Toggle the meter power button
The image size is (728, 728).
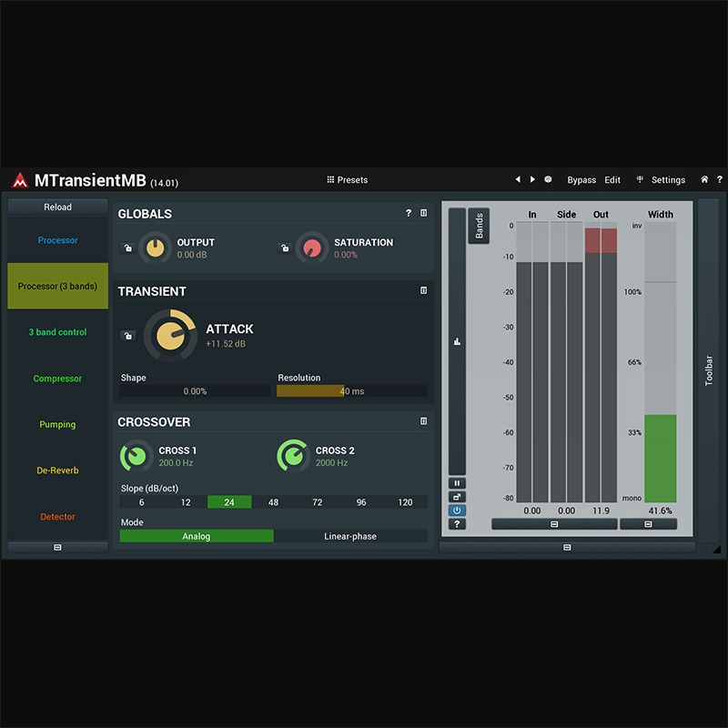point(457,511)
